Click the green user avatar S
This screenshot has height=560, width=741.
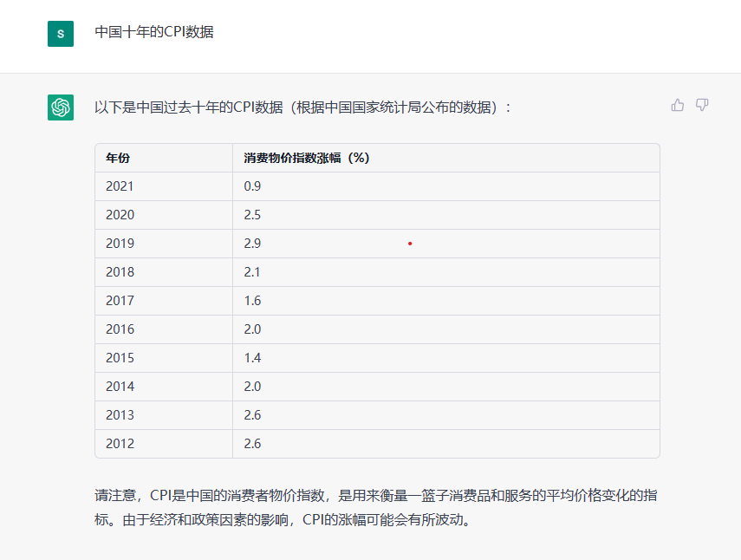(x=61, y=34)
